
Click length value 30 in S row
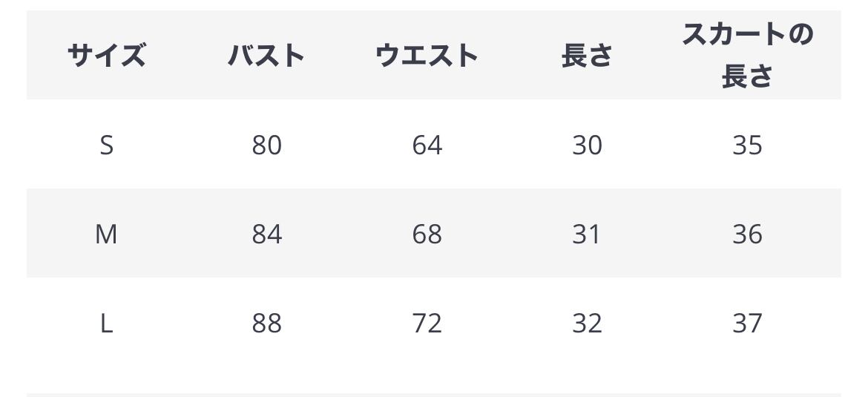(587, 145)
